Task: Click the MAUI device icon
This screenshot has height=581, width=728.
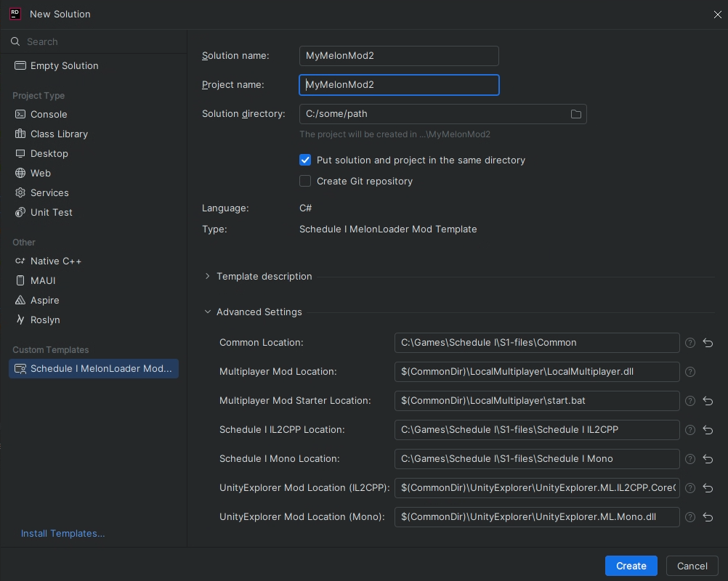Action: click(20, 280)
